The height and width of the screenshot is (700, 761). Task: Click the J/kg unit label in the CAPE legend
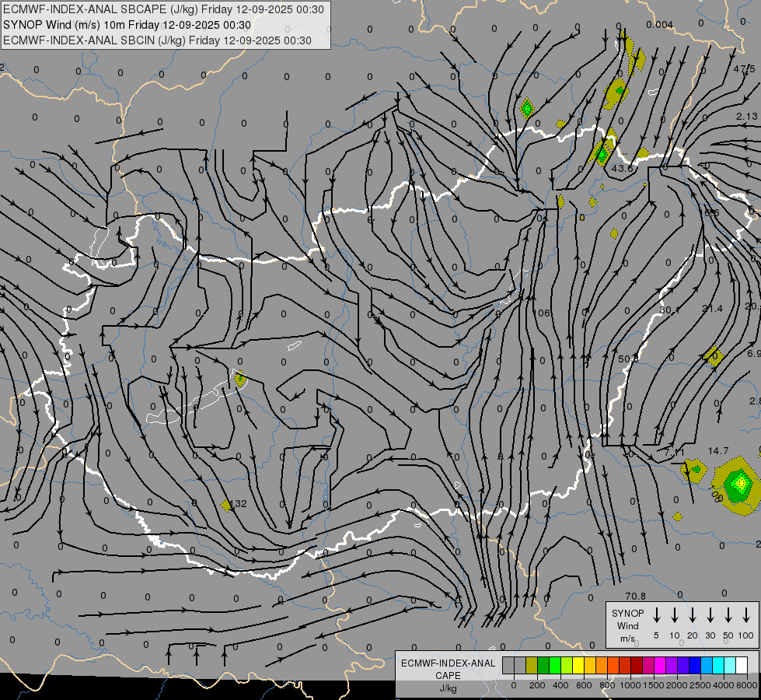pos(448,688)
